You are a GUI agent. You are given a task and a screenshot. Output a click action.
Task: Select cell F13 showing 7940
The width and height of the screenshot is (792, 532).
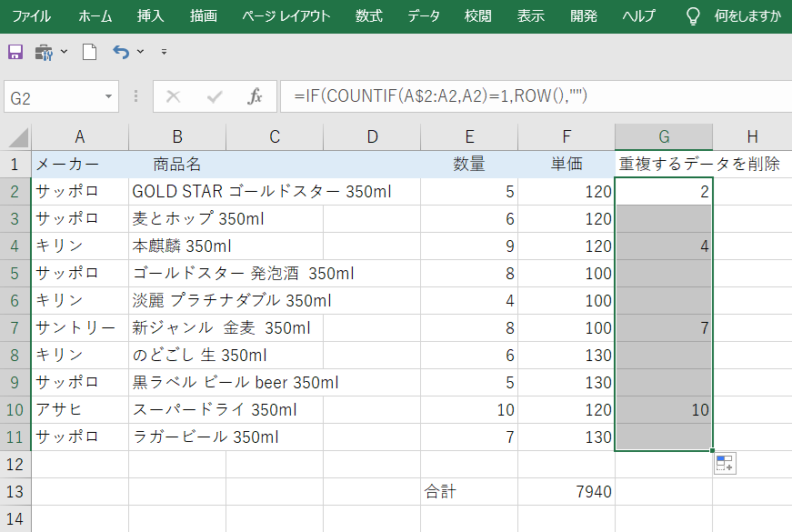(x=566, y=491)
